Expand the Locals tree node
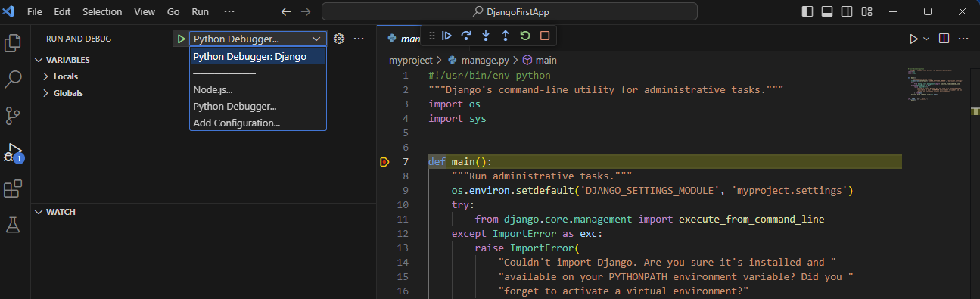Viewport: 980px width, 299px height. tap(46, 76)
